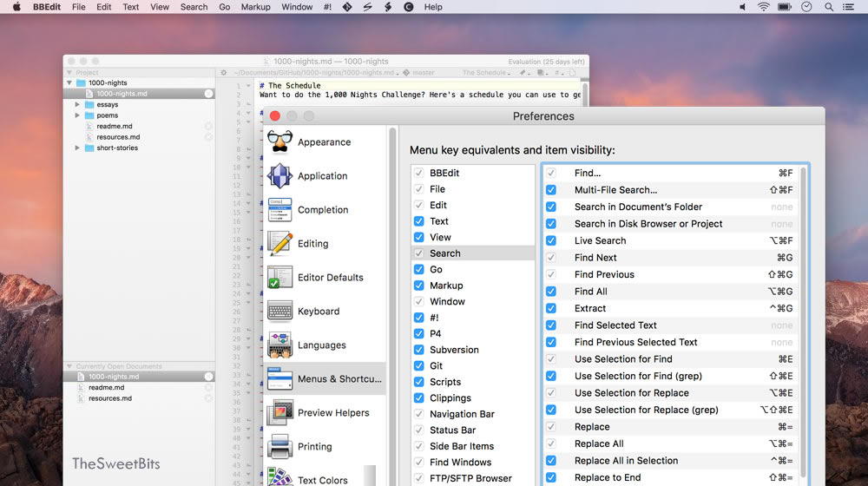Open the Completion pane icon
This screenshot has height=486, width=868.
(x=280, y=210)
